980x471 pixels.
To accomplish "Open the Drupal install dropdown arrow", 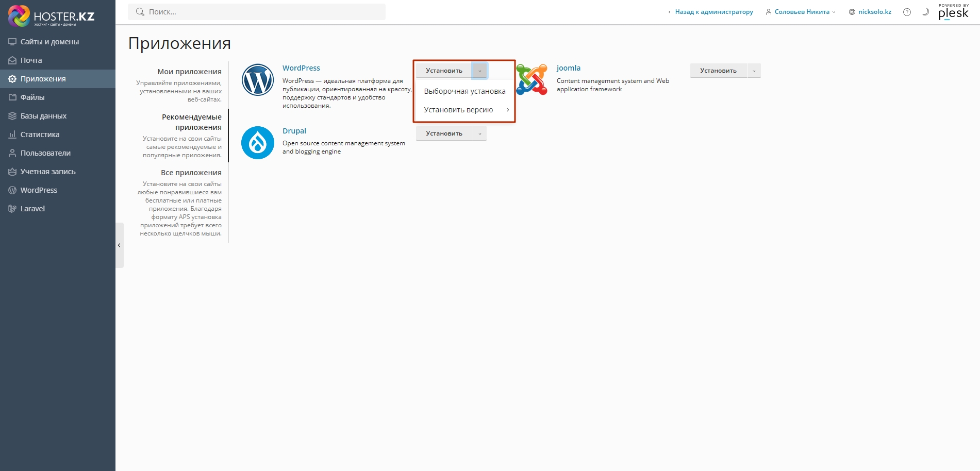I will [x=480, y=133].
